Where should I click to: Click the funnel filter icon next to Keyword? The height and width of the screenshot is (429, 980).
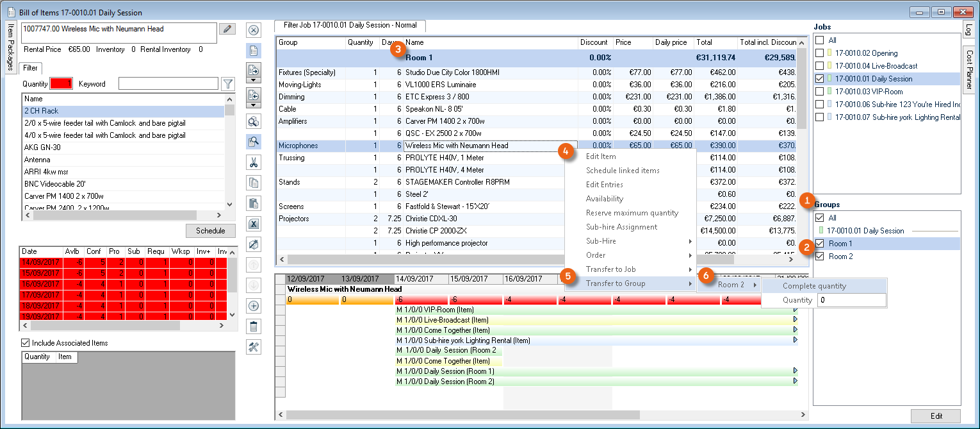click(227, 84)
